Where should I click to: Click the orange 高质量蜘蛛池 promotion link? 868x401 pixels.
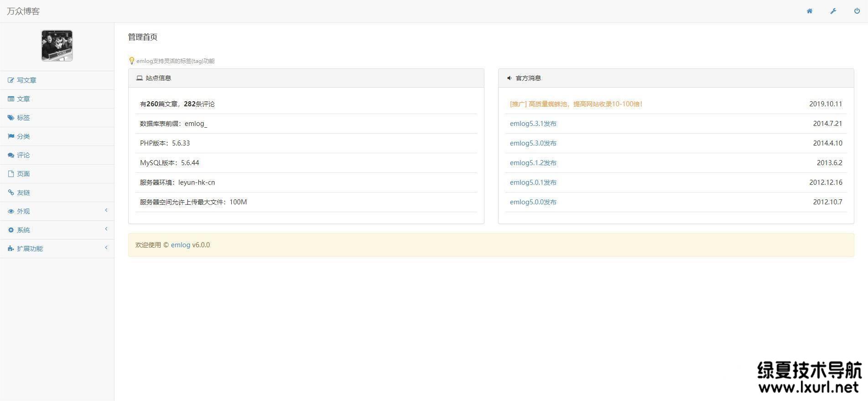pyautogui.click(x=576, y=104)
